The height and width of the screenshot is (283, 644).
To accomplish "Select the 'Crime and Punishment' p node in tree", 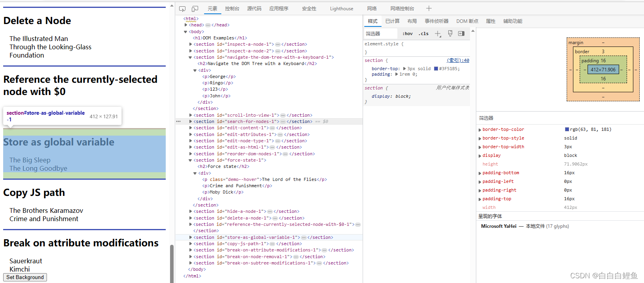I will (237, 186).
